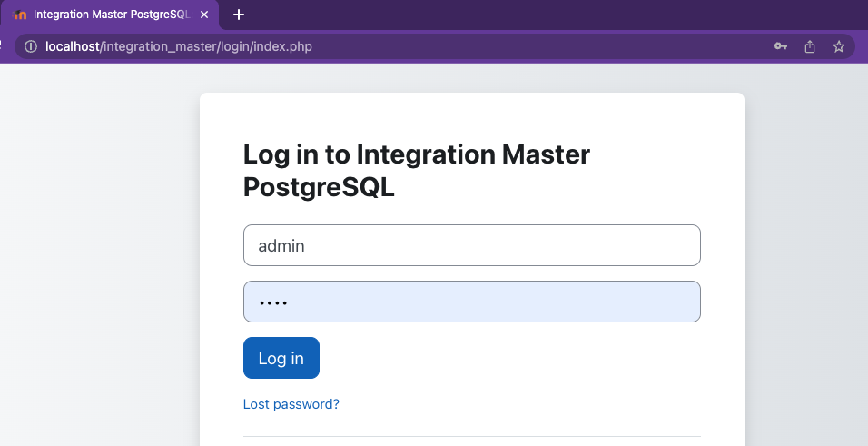
Task: Click the username field containing admin
Action: point(471,245)
